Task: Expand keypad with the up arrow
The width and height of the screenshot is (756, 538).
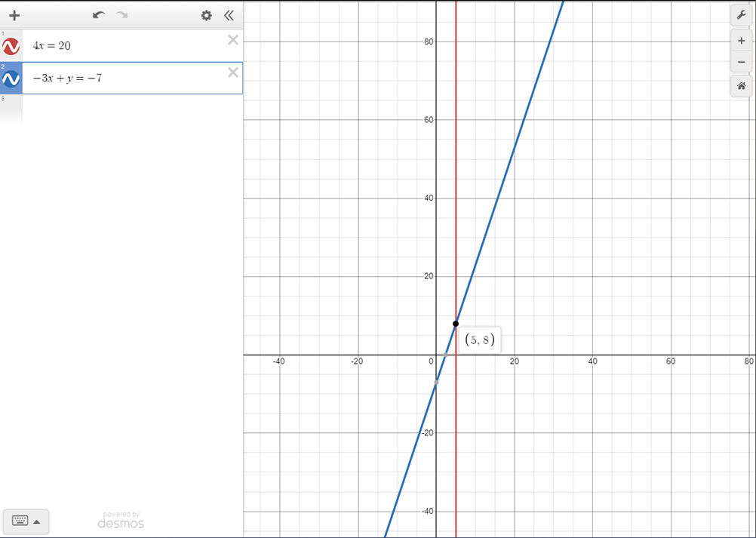Action: [37, 521]
